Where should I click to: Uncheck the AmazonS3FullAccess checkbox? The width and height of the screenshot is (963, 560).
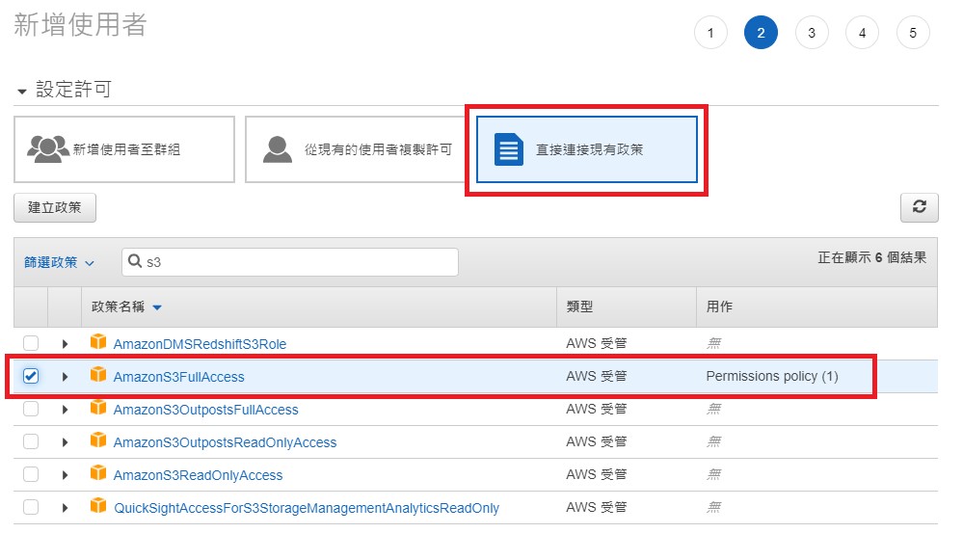click(x=31, y=376)
